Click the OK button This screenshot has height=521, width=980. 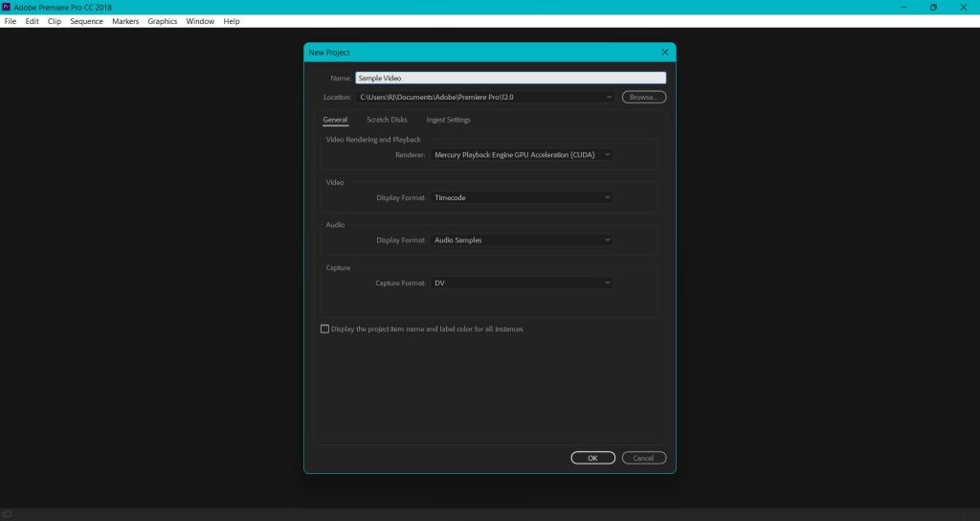[592, 458]
